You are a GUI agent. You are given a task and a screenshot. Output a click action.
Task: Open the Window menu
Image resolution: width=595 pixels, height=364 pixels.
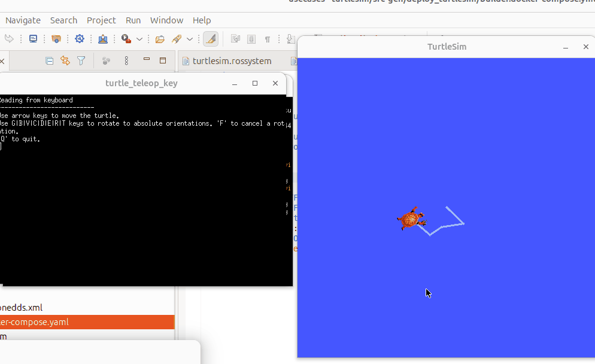point(166,20)
